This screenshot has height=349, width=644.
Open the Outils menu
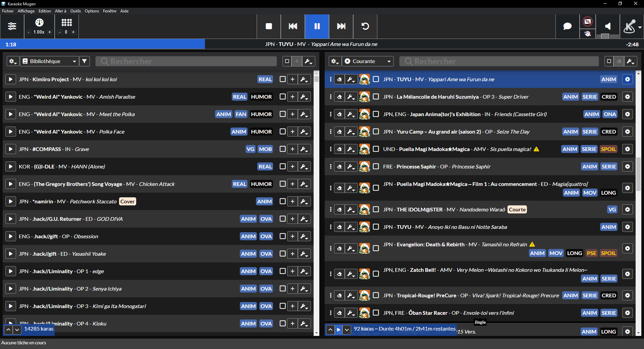pyautogui.click(x=75, y=11)
